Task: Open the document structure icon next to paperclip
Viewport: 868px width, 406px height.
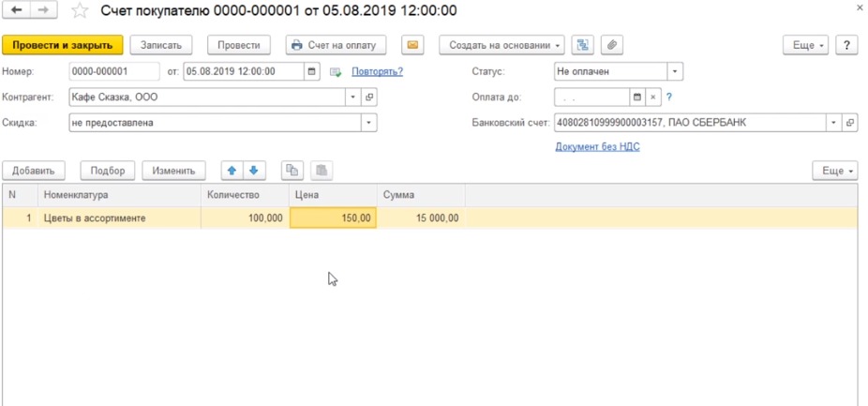Action: point(584,45)
